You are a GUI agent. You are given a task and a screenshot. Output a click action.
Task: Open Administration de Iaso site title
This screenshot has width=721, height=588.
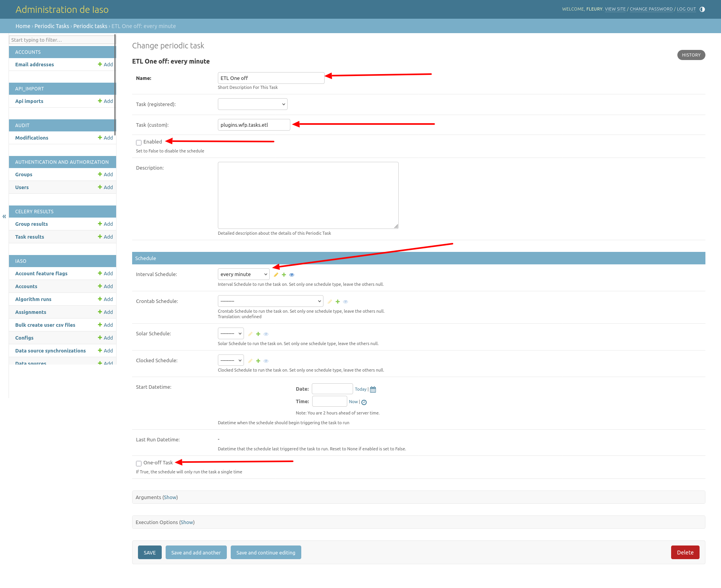tap(62, 9)
